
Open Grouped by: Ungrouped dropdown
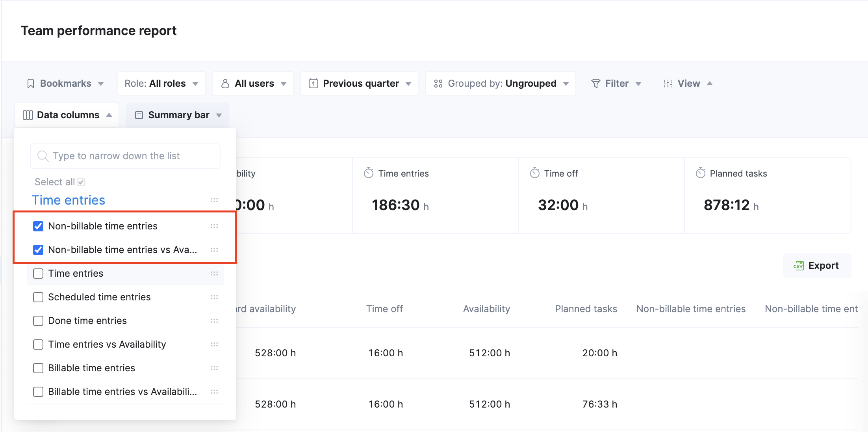point(501,84)
